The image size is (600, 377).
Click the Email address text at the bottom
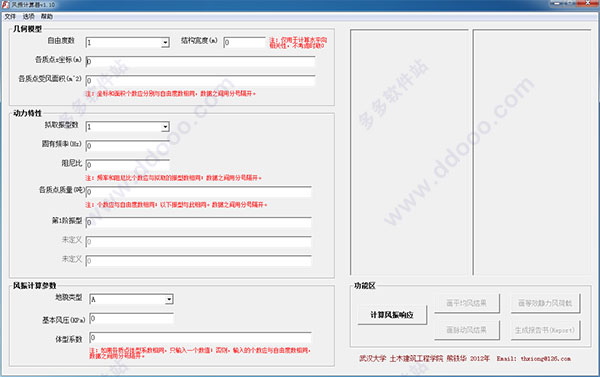(534, 359)
